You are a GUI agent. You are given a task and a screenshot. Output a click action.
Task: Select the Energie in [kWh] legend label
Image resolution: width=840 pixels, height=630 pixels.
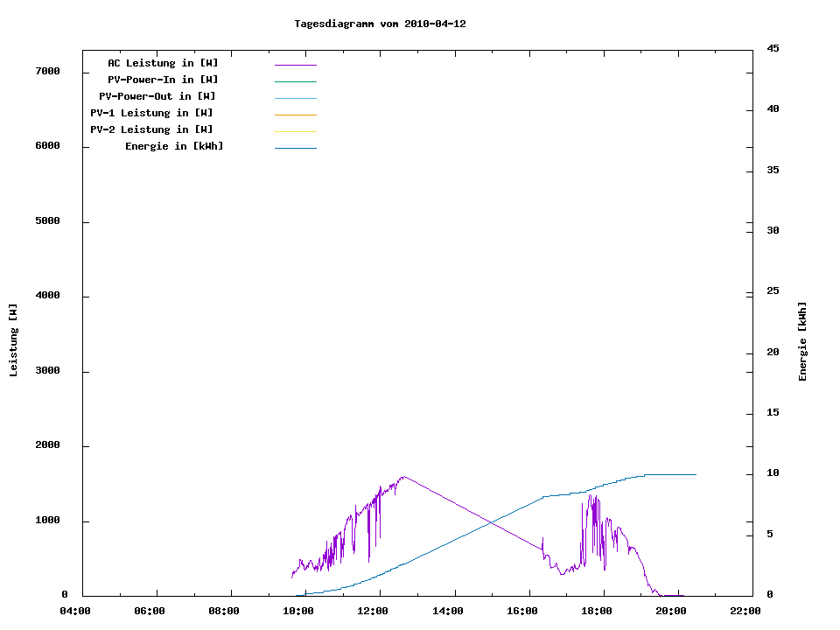coord(174,146)
